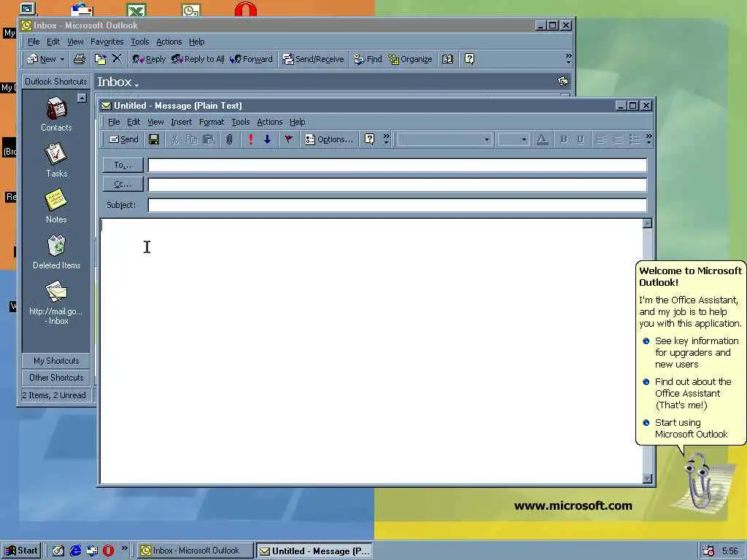Click the Cc recipients input field
The image size is (747, 560).
tap(398, 184)
